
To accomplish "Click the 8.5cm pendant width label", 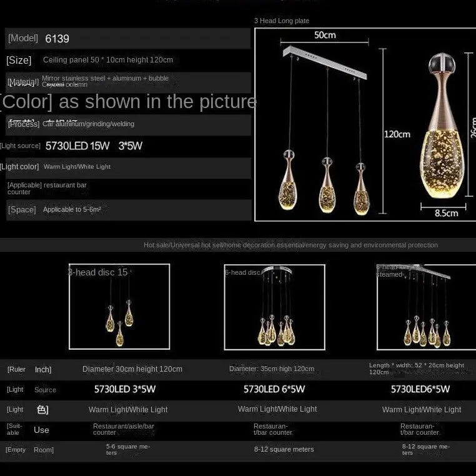I will click(x=446, y=213).
